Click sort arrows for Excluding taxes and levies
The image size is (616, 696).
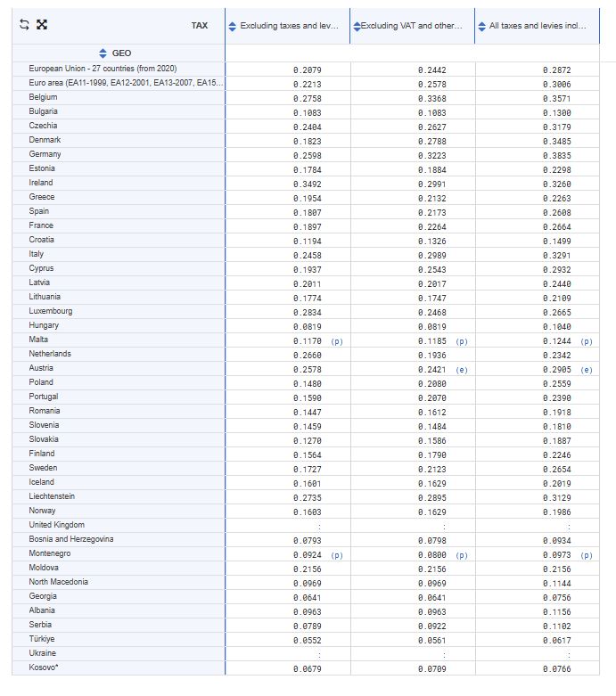click(x=233, y=26)
